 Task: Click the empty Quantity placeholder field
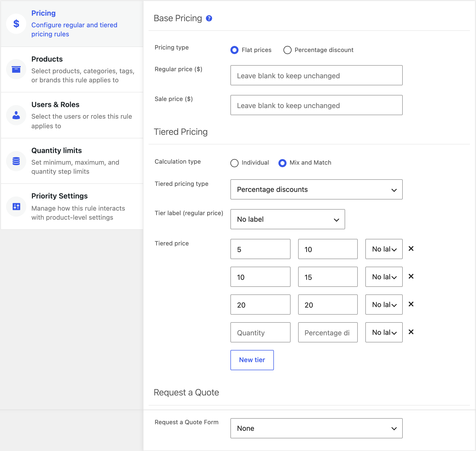point(260,332)
